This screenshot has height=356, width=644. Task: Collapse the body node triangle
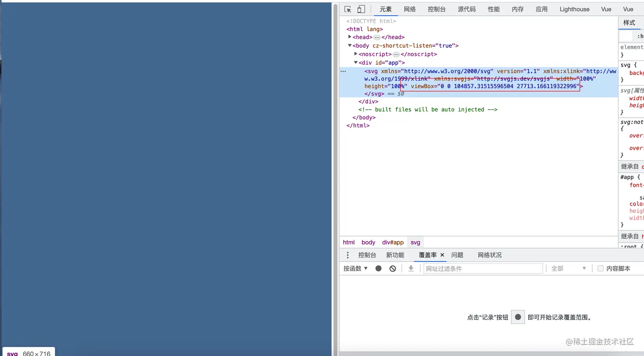[x=350, y=45]
